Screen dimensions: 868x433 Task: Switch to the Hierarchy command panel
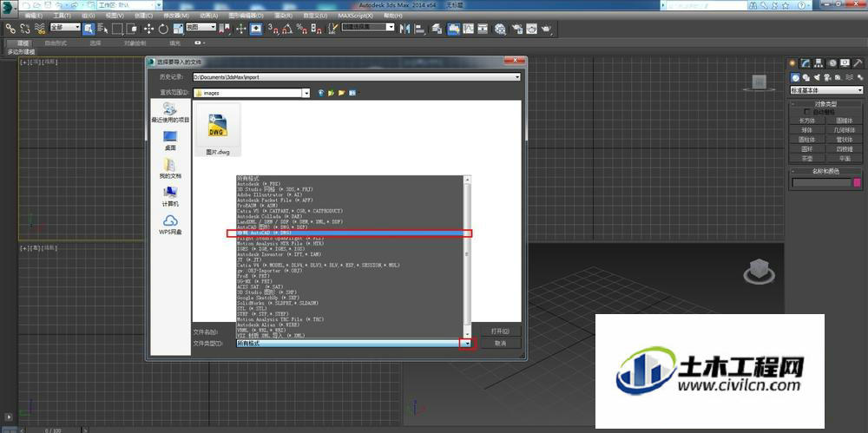819,63
